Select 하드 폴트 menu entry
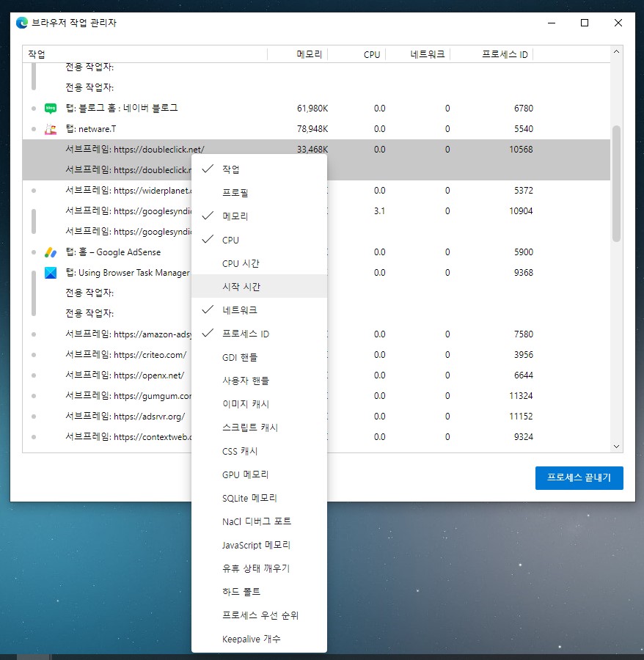Screen dimensions: 644x660 click(x=259, y=592)
